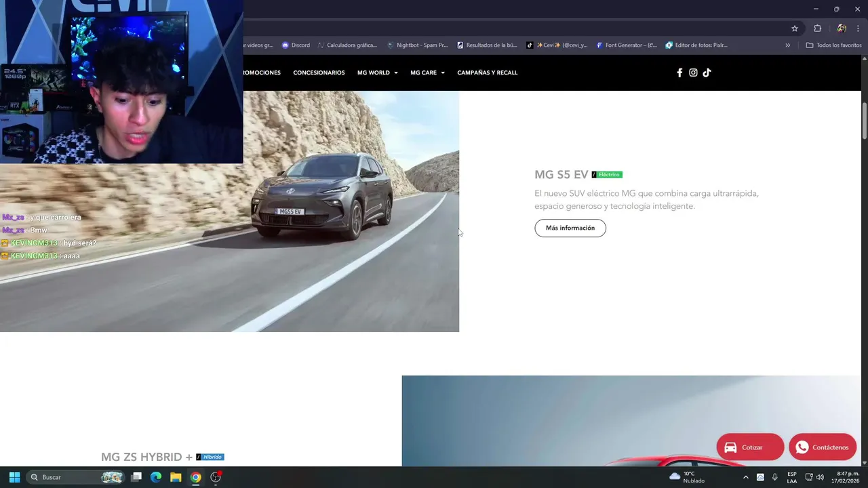Open the Windows Start menu
Image resolution: width=868 pixels, height=488 pixels.
[x=14, y=477]
